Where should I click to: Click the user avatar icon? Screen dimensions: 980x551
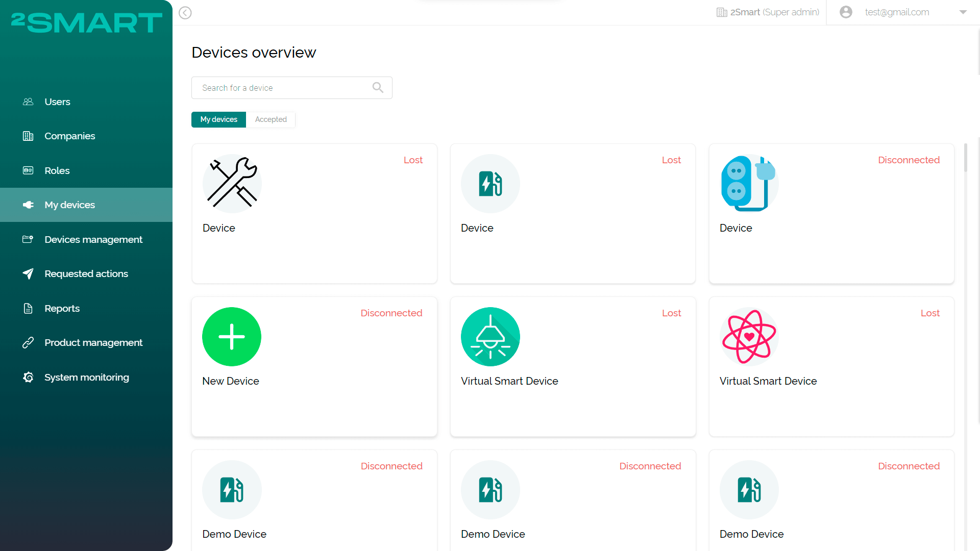[x=846, y=12]
